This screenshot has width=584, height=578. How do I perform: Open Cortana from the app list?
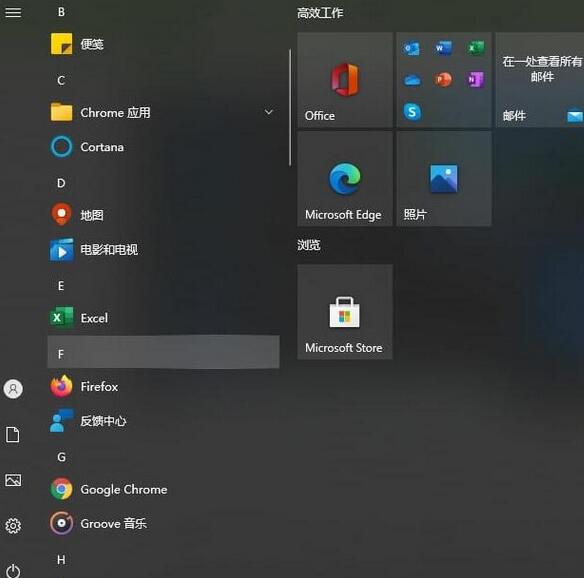pyautogui.click(x=163, y=147)
